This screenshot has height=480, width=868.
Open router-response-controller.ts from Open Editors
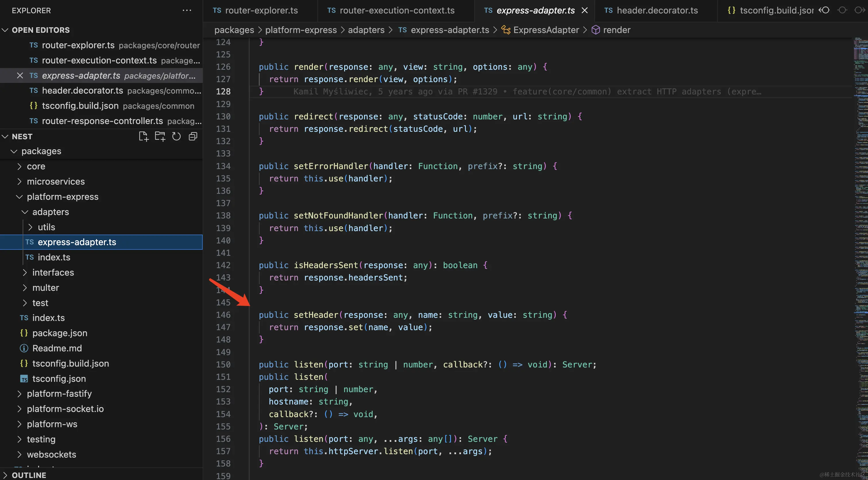coord(102,121)
